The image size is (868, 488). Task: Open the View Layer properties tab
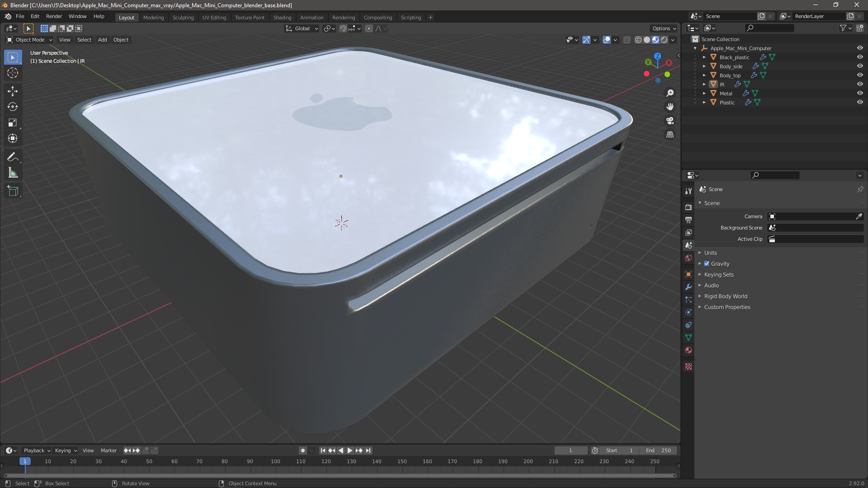[x=689, y=232]
